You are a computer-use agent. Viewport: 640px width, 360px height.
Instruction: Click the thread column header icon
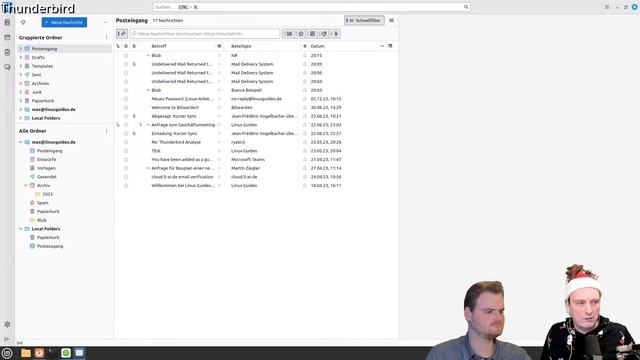pyautogui.click(x=118, y=46)
